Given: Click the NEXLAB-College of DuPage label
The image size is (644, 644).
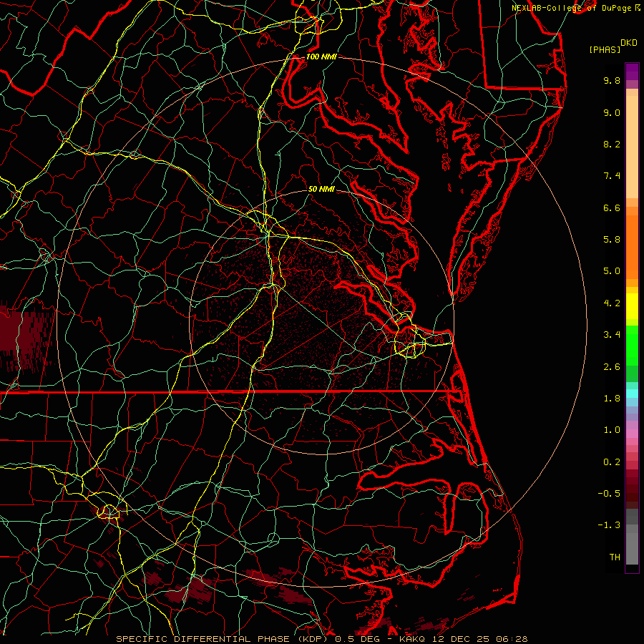Looking at the screenshot, I should click(x=571, y=8).
